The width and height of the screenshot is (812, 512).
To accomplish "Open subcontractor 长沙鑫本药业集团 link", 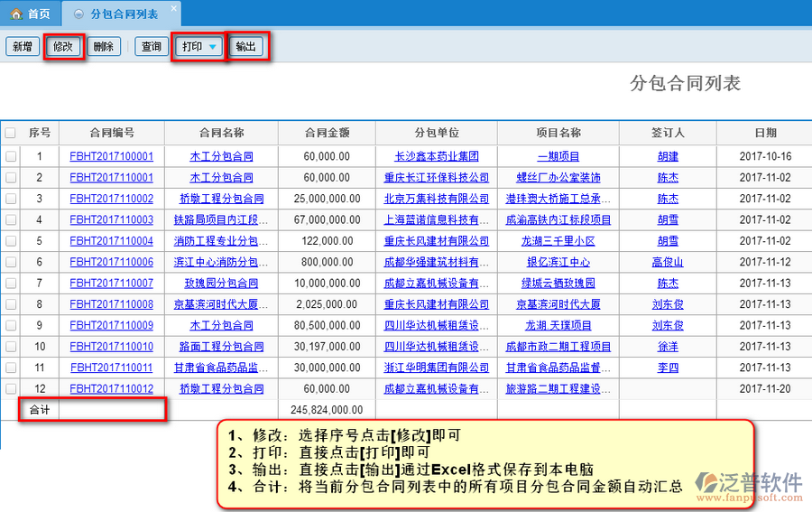I will pyautogui.click(x=437, y=157).
